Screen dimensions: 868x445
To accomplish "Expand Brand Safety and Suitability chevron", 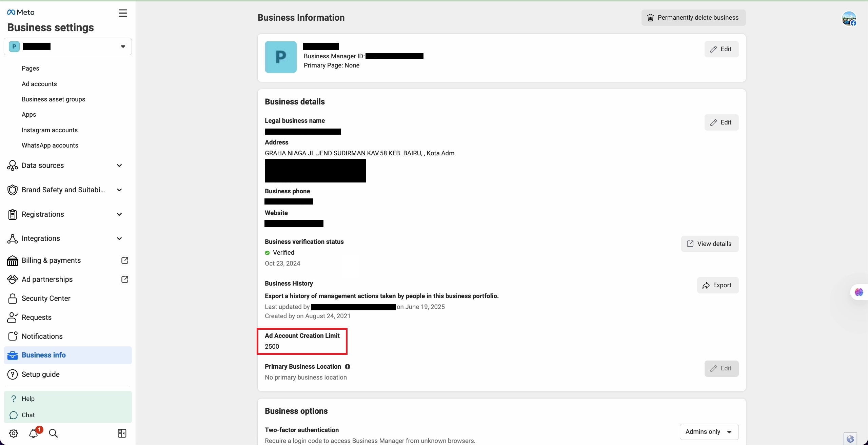I will pyautogui.click(x=119, y=190).
